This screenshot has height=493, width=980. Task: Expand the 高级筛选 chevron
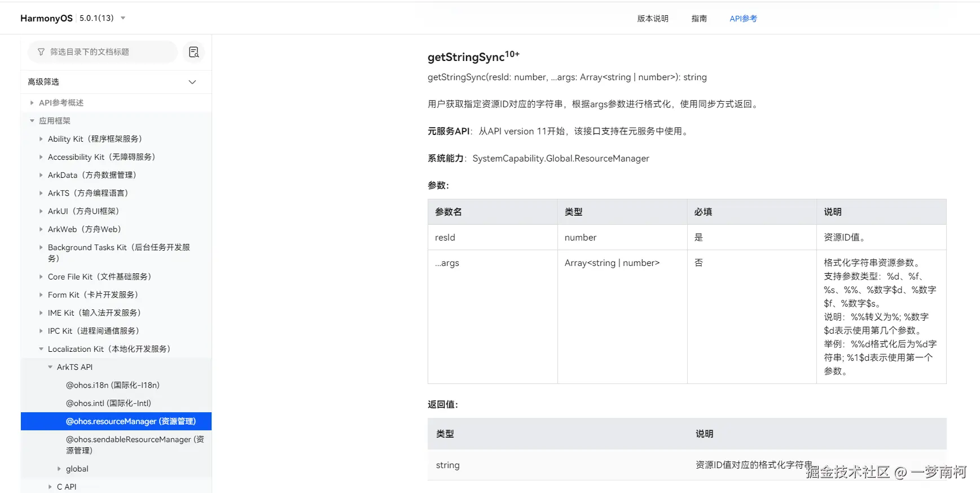point(192,82)
